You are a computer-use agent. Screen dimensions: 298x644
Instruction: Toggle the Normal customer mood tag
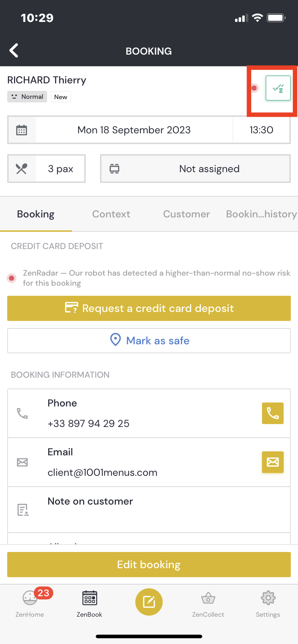coord(27,97)
